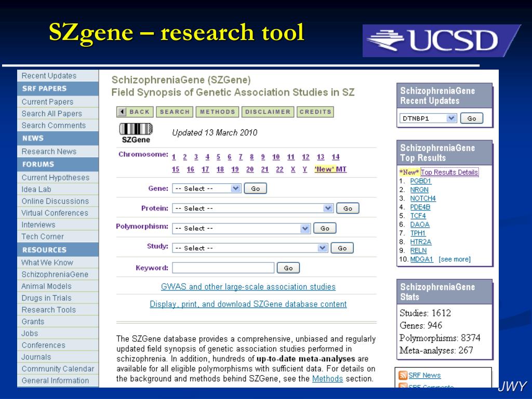Open the TCF4 gene link
The image size is (532, 399).
pos(418,216)
